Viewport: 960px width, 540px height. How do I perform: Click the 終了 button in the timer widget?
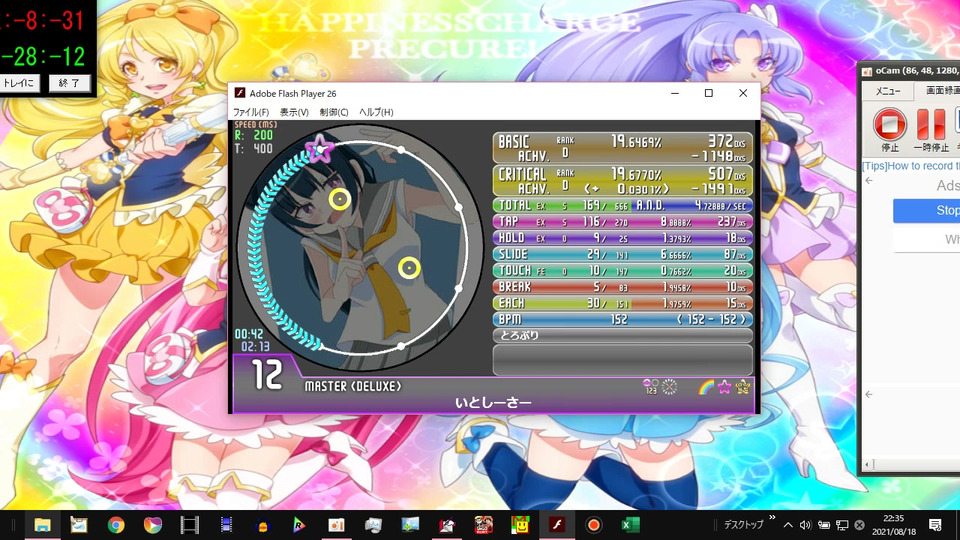click(x=69, y=83)
